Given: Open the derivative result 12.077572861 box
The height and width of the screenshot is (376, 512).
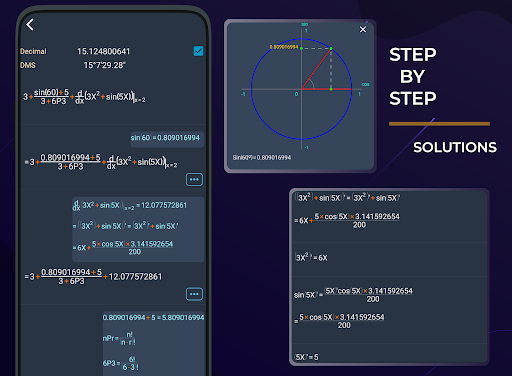Looking at the screenshot, I should pyautogui.click(x=138, y=229).
